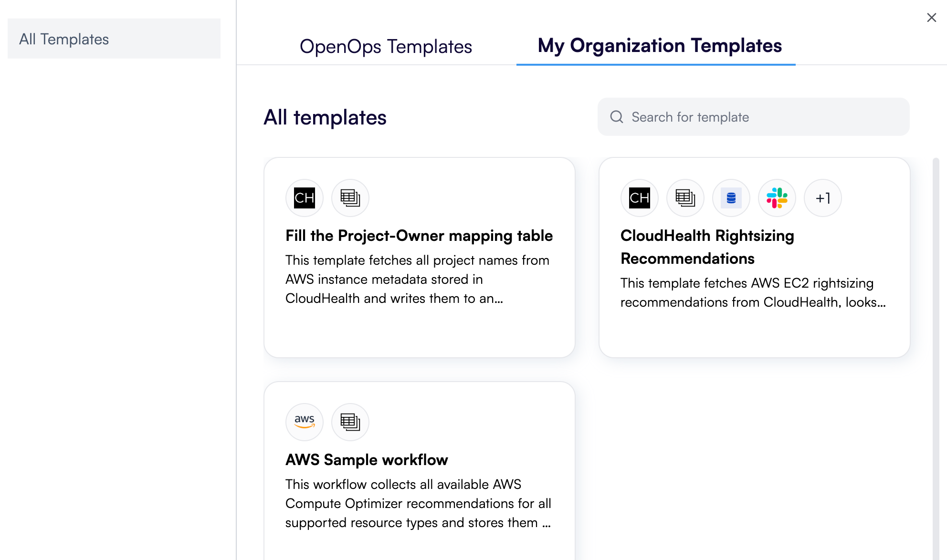
Task: Close the templates dialog
Action: pos(931,18)
